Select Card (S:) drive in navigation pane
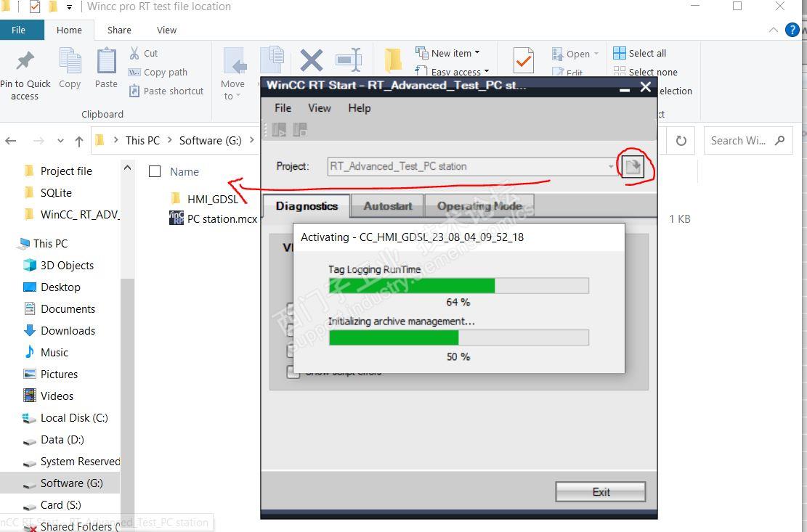 click(x=52, y=505)
